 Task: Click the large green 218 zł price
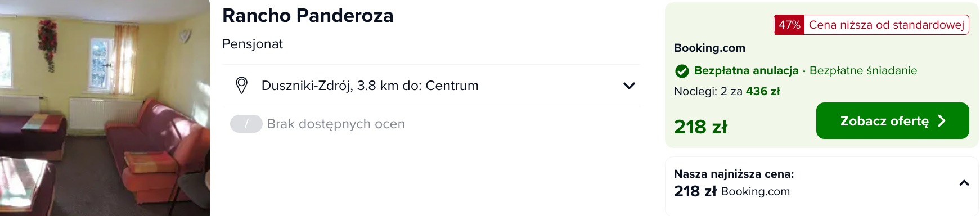700,127
